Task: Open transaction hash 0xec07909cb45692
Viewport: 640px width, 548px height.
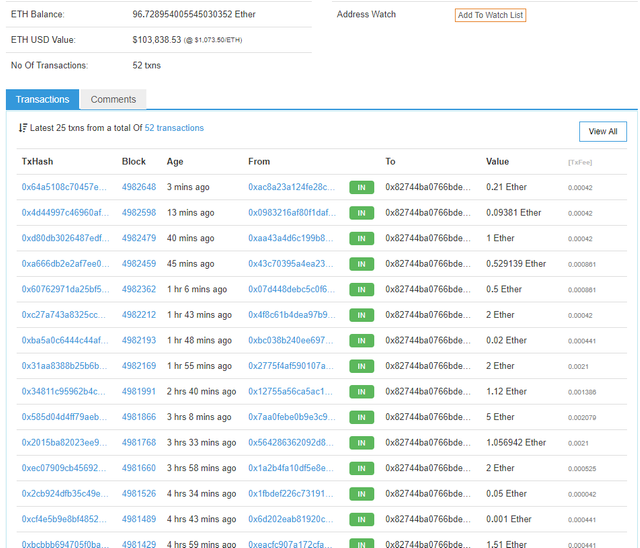Action: [x=64, y=468]
